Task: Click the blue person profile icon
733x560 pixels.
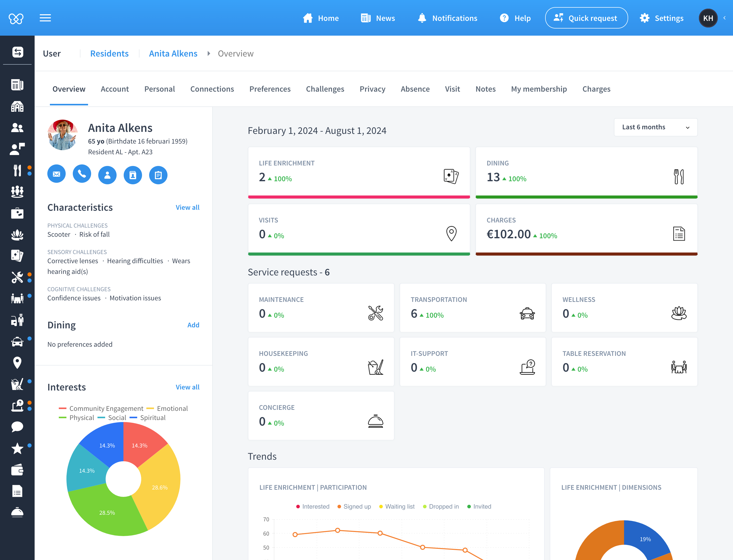Action: tap(107, 175)
